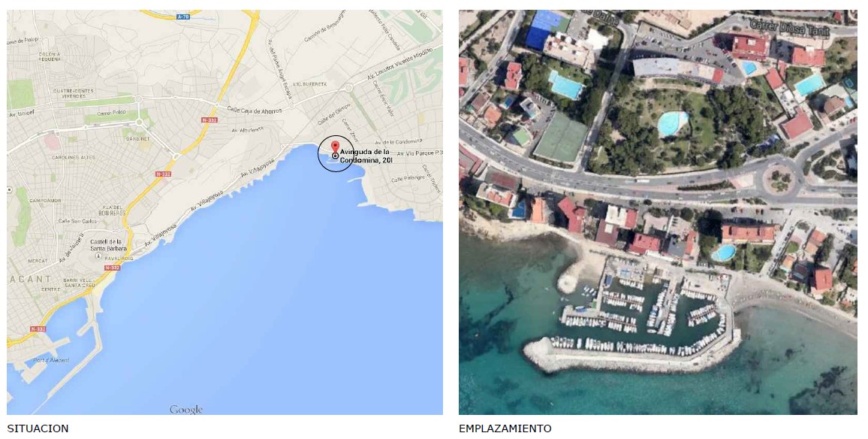
Task: Click the Avinguda de la Condomina address label
Action: click(366, 156)
